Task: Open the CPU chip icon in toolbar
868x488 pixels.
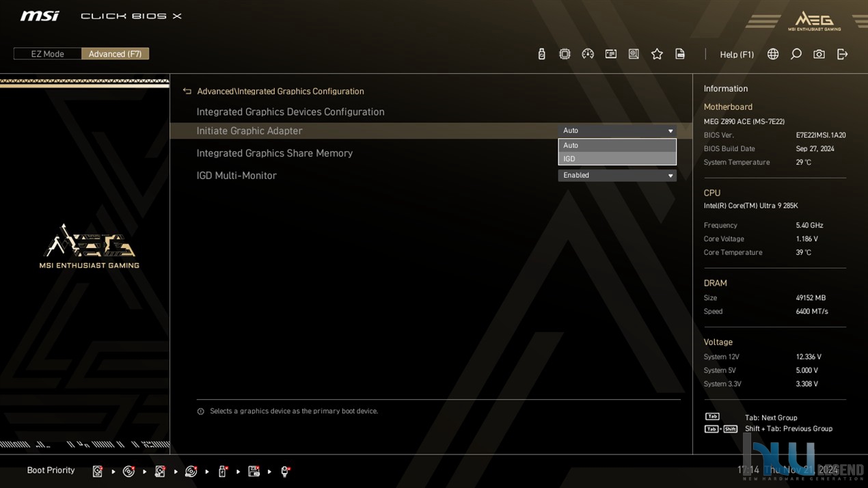Action: click(565, 54)
